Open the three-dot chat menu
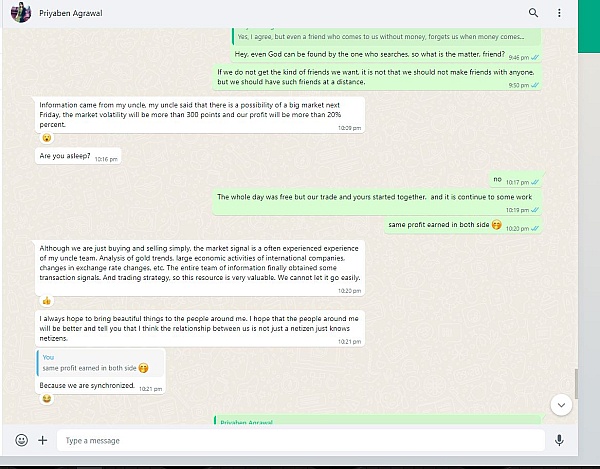 coord(559,13)
